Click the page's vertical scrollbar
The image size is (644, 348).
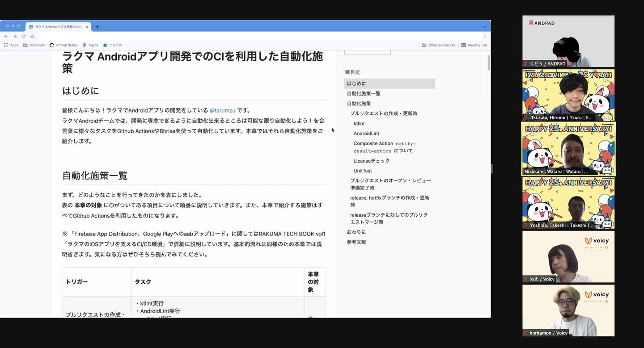pos(489,63)
